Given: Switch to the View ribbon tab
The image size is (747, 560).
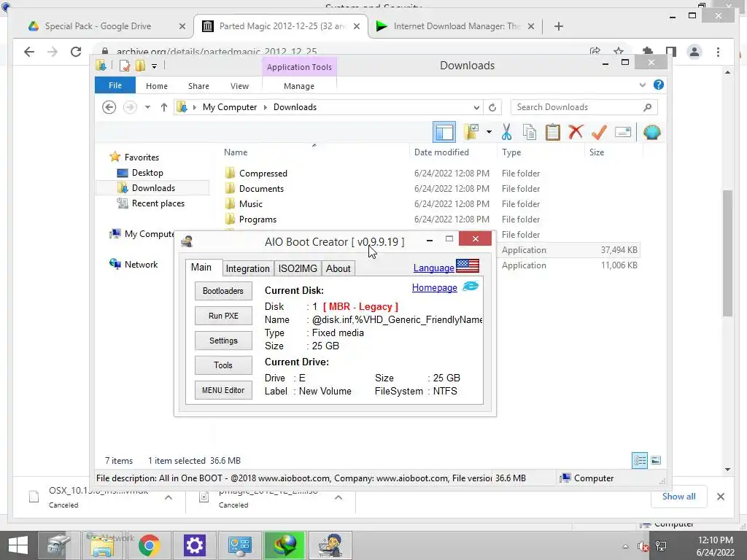Looking at the screenshot, I should click(x=239, y=86).
